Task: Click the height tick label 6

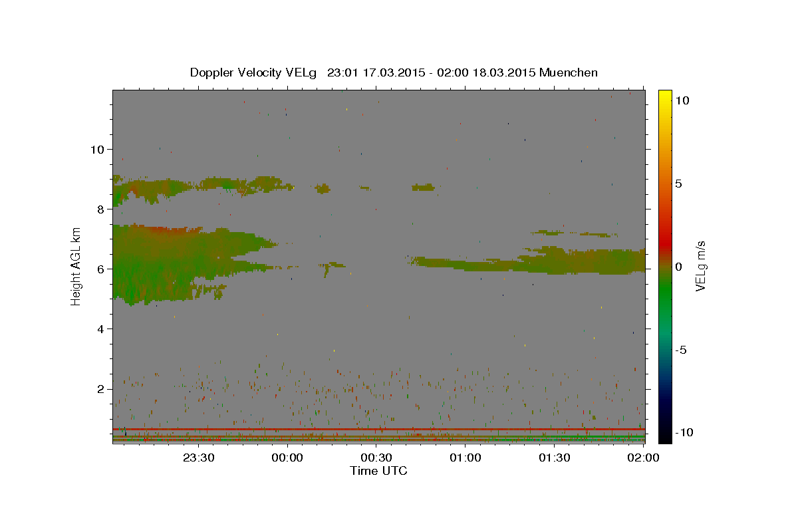Action: pos(102,269)
